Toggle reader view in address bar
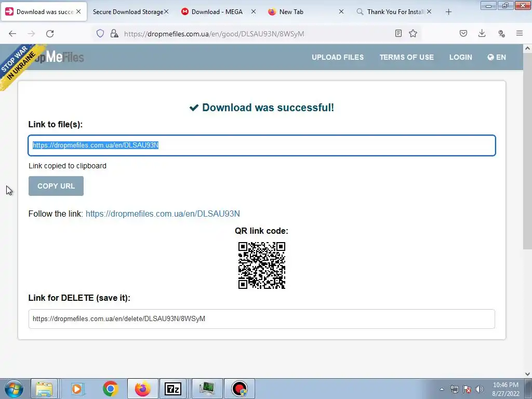532x399 pixels. point(398,33)
